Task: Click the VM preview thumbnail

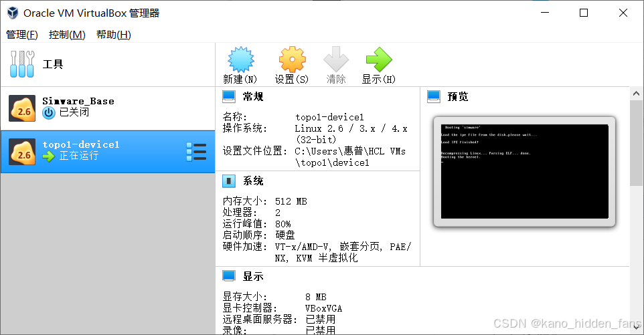Action: pyautogui.click(x=524, y=171)
